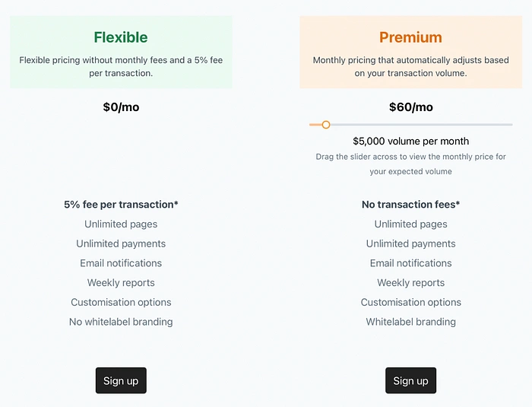The width and height of the screenshot is (532, 407).
Task: Click "Unlimited pages" in the Flexible plan
Action: coord(121,224)
